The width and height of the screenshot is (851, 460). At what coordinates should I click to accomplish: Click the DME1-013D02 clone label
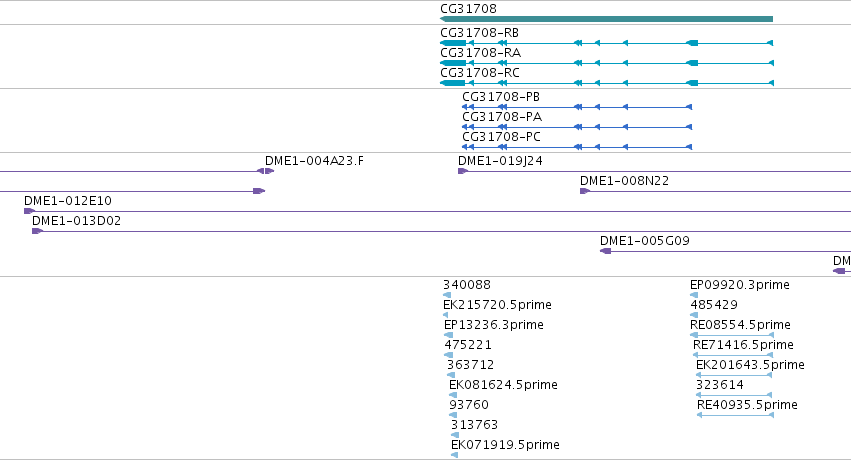pyautogui.click(x=77, y=221)
